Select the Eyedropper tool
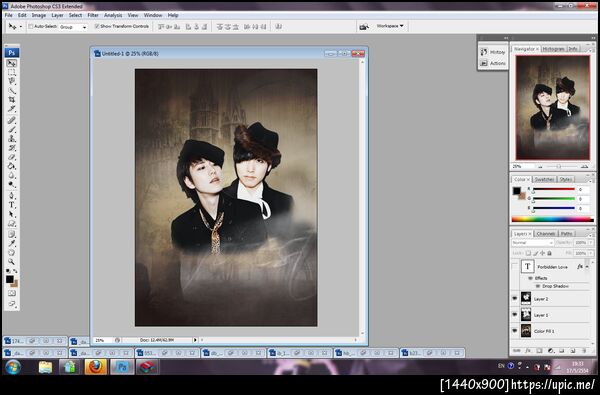This screenshot has height=395, width=600. 11,243
